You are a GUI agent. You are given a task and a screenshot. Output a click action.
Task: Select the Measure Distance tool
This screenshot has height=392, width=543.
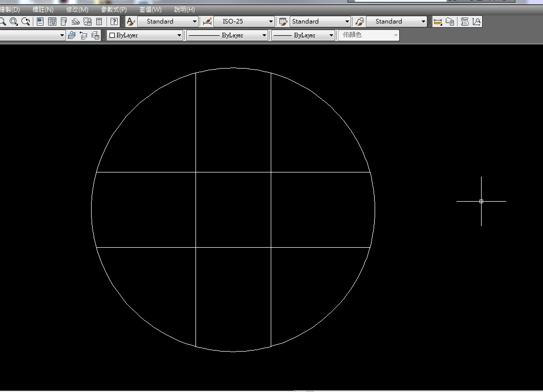[438, 21]
